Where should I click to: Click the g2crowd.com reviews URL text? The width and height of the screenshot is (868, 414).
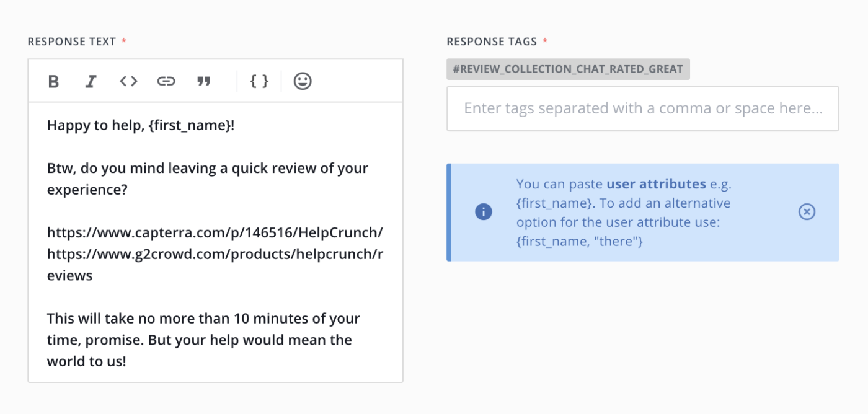pos(215,265)
